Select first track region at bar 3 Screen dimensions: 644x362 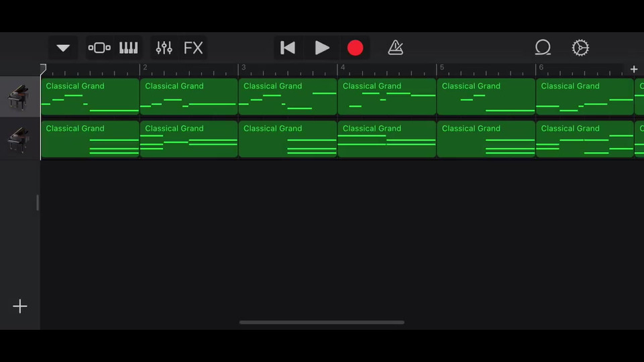click(x=288, y=97)
